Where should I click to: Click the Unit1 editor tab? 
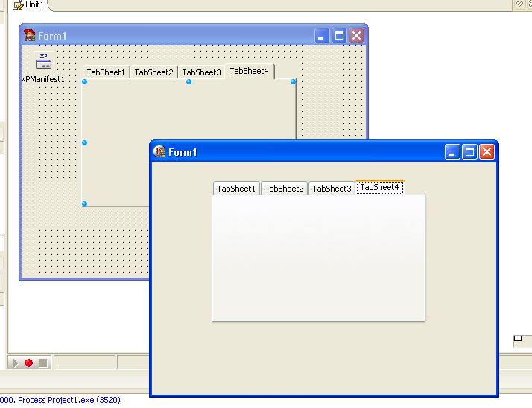tap(28, 4)
